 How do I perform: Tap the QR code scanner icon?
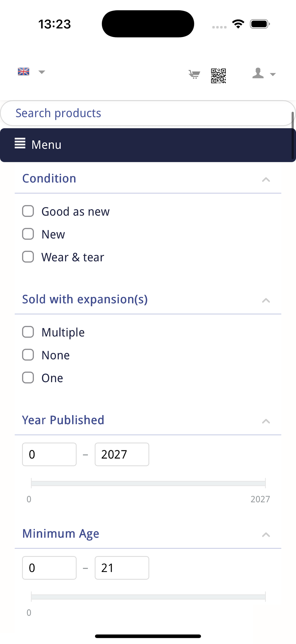[218, 76]
